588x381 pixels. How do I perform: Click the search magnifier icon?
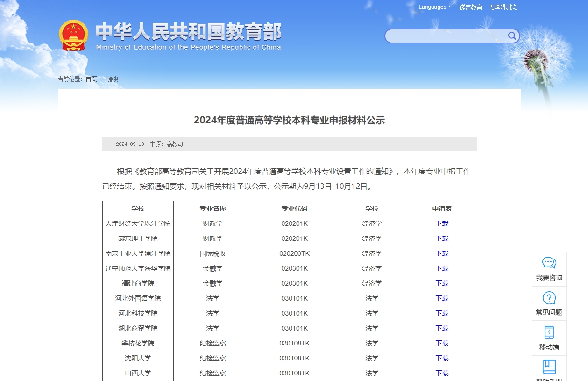click(511, 36)
